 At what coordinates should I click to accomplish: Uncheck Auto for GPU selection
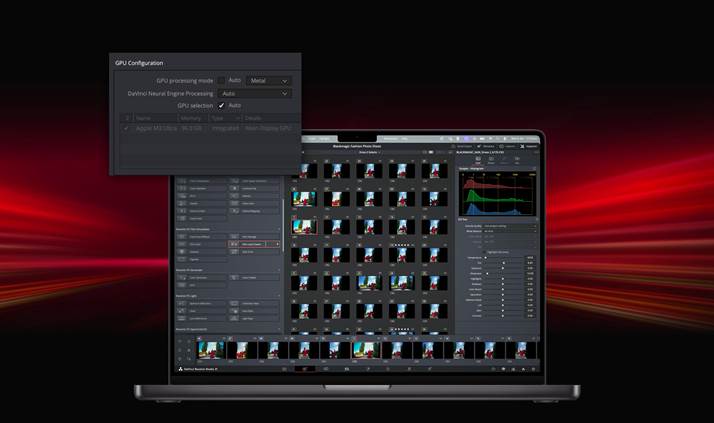tap(222, 105)
